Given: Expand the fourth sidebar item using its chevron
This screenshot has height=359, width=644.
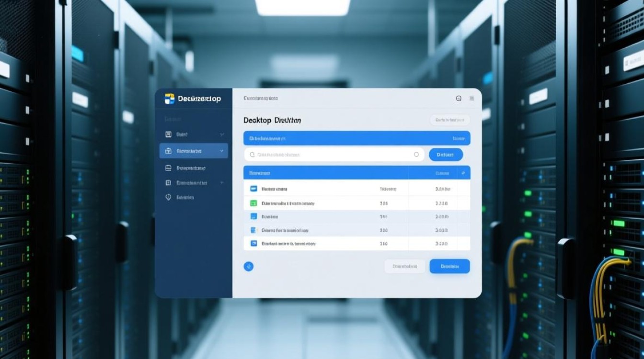Looking at the screenshot, I should click(x=221, y=183).
